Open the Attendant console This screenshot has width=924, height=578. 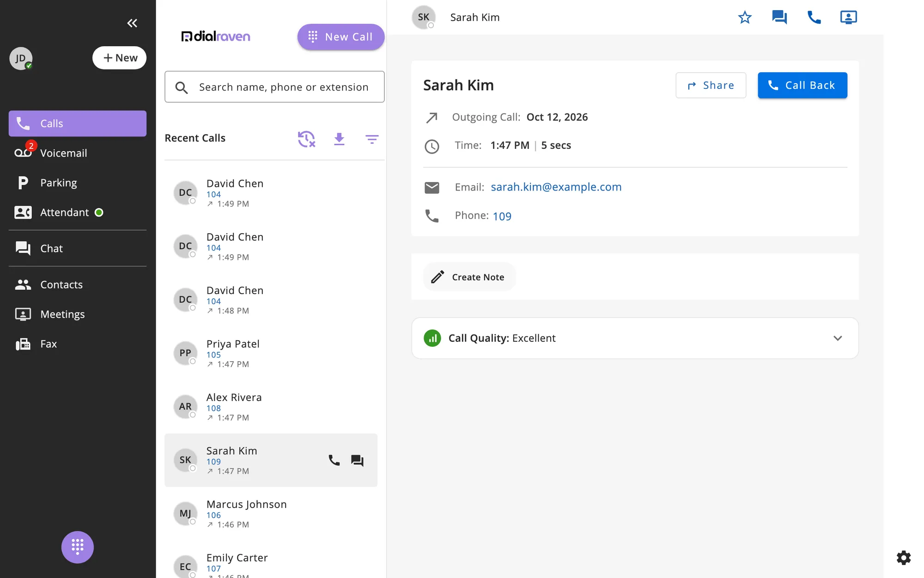(x=78, y=212)
